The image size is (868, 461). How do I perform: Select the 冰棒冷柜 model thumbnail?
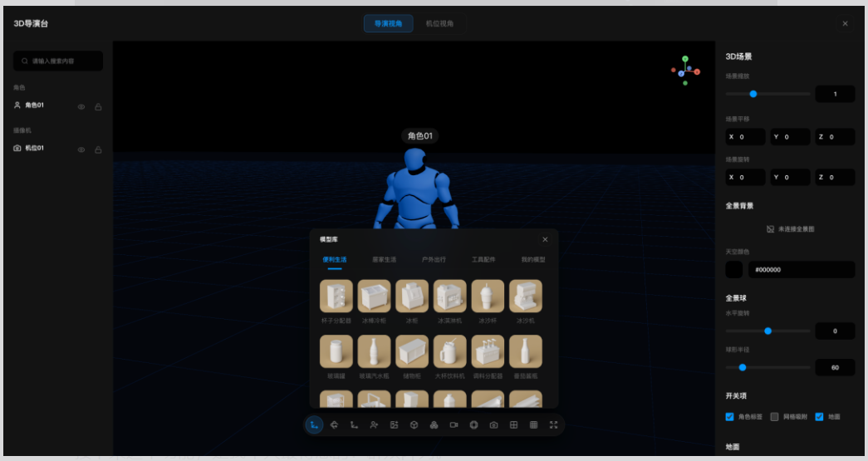375,296
